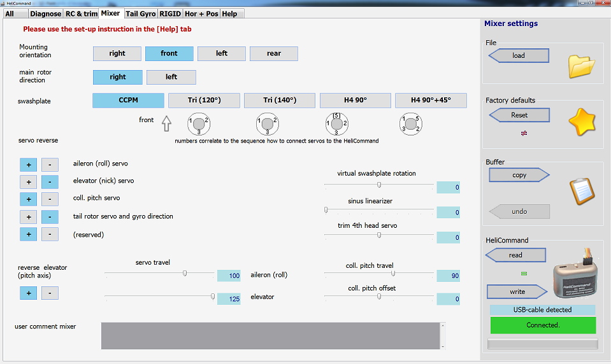Click the not-equal indicator under Reset
Viewport: 611px width, 364px height.
[524, 133]
